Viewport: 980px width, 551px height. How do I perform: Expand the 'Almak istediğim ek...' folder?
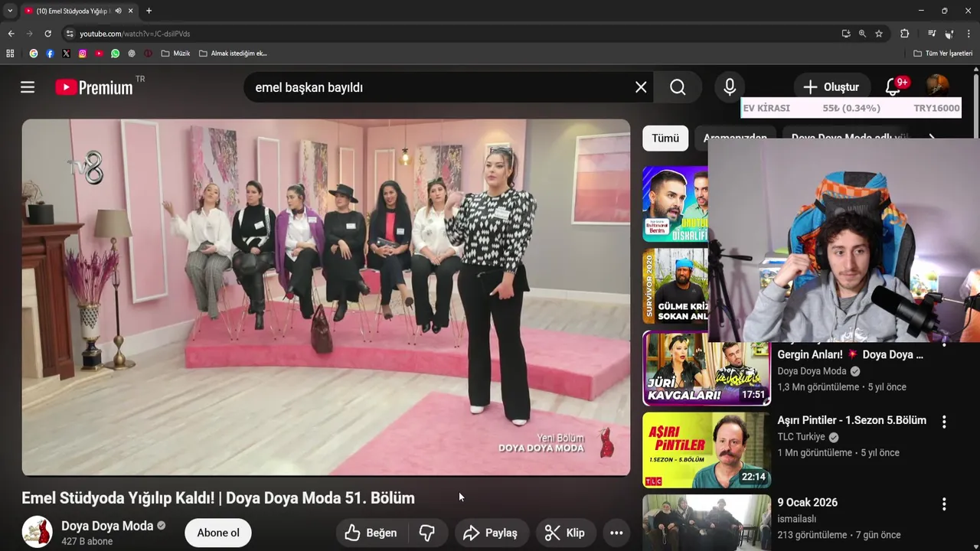[x=233, y=54]
